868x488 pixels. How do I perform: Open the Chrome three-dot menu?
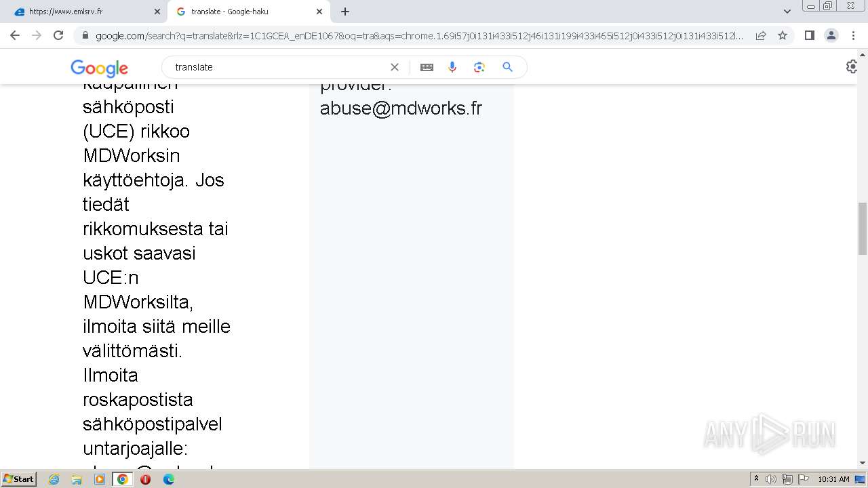(853, 35)
